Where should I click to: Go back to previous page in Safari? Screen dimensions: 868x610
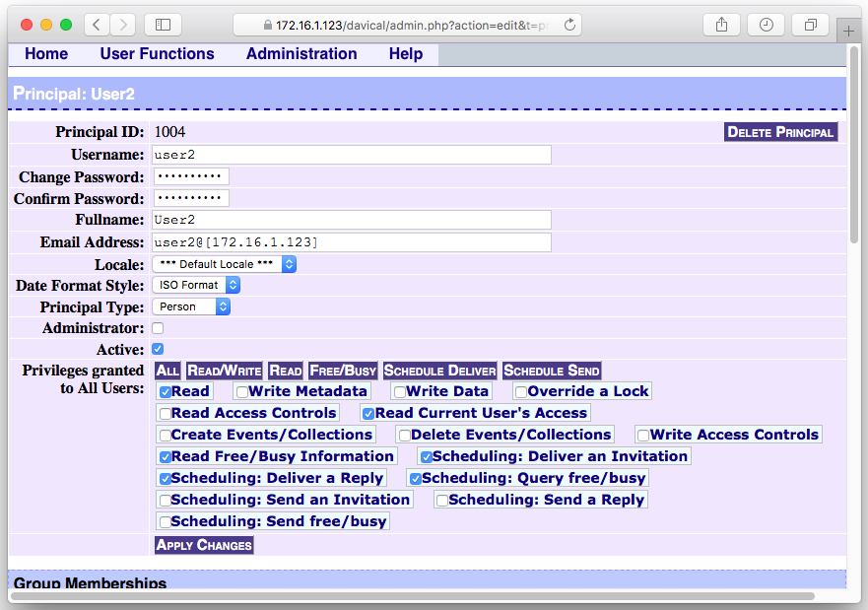coord(97,25)
